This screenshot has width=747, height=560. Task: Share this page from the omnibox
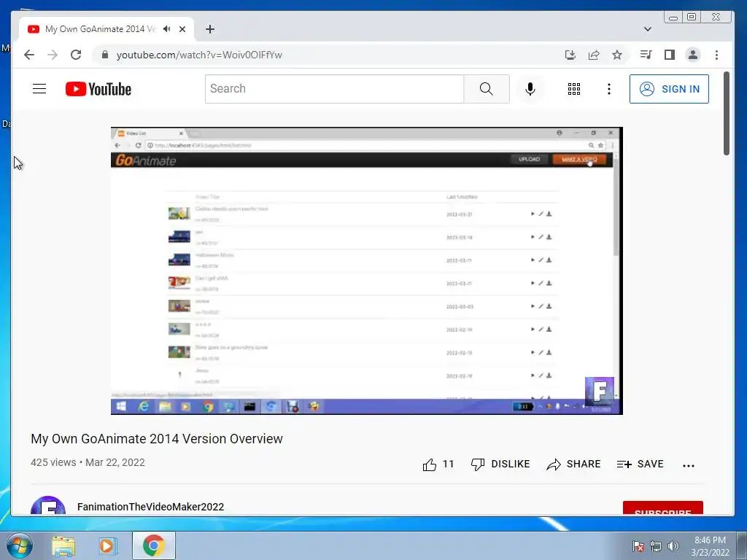594,55
